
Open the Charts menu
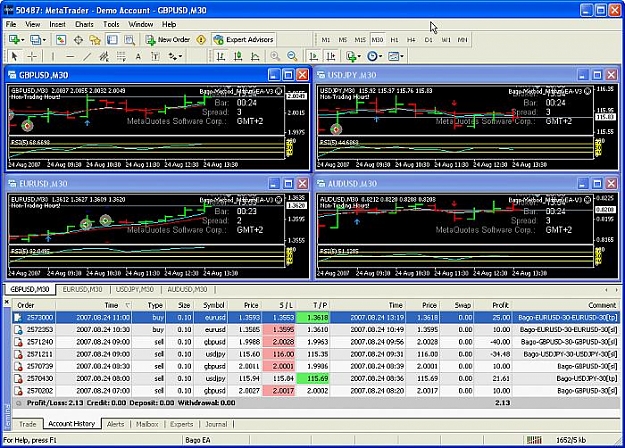(84, 24)
